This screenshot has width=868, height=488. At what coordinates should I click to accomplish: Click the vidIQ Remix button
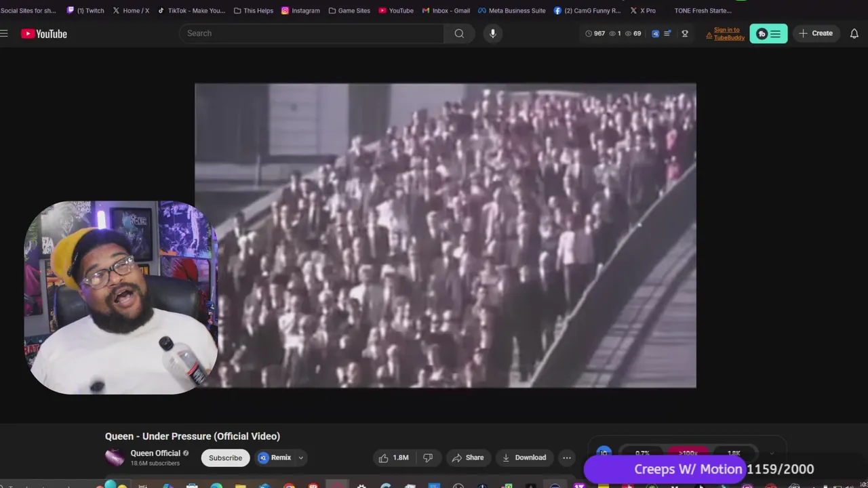pos(275,457)
